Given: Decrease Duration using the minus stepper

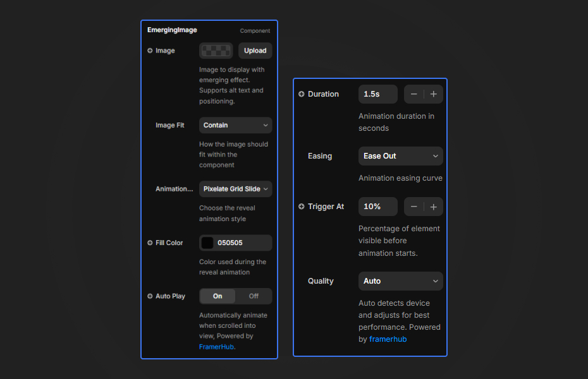Looking at the screenshot, I should point(414,93).
